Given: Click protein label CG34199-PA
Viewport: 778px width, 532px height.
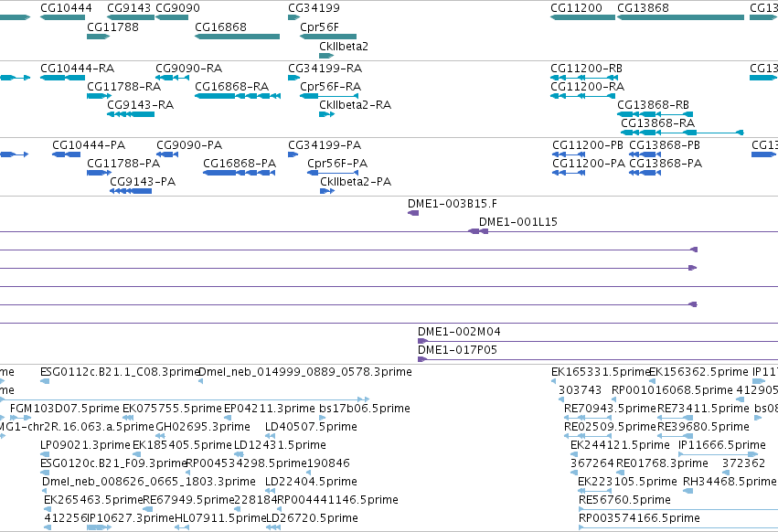Looking at the screenshot, I should (325, 145).
